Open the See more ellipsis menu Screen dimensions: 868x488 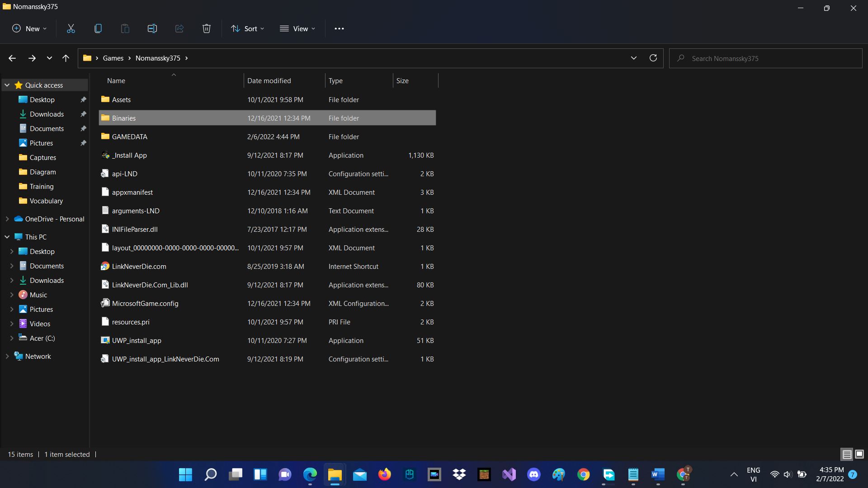coord(339,28)
